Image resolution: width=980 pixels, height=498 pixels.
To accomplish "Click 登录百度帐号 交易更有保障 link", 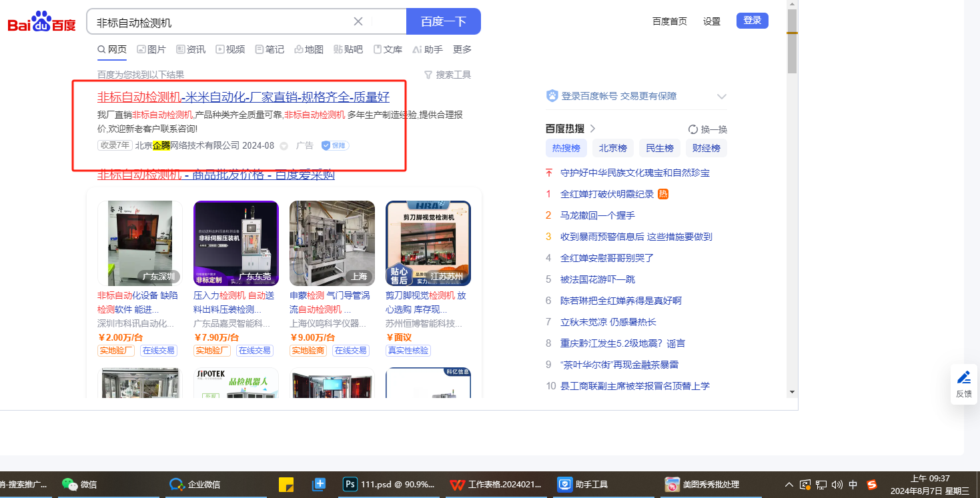I will (619, 96).
